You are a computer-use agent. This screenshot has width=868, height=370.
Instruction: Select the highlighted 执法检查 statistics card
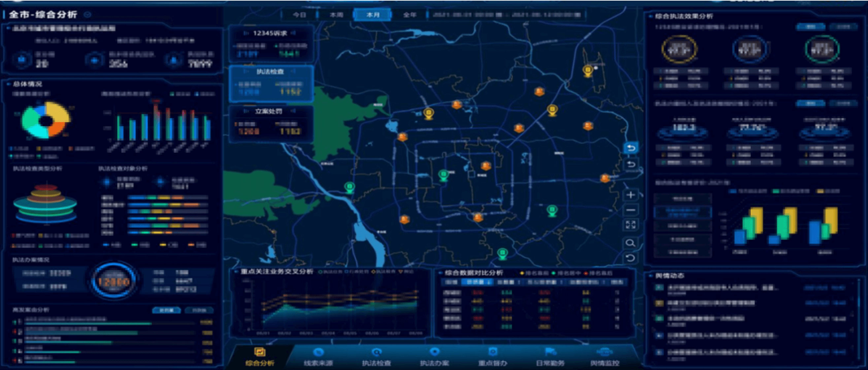tap(271, 84)
